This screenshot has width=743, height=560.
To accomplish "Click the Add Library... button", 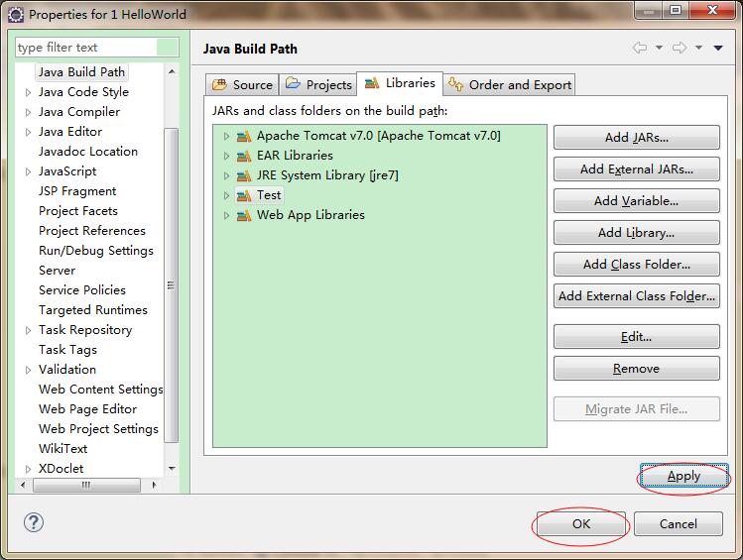I will point(637,233).
